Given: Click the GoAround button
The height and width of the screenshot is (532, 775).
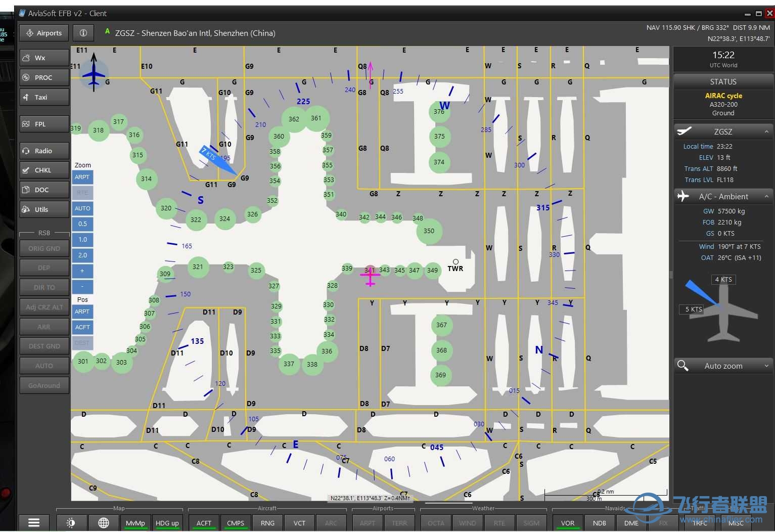Looking at the screenshot, I should [44, 385].
